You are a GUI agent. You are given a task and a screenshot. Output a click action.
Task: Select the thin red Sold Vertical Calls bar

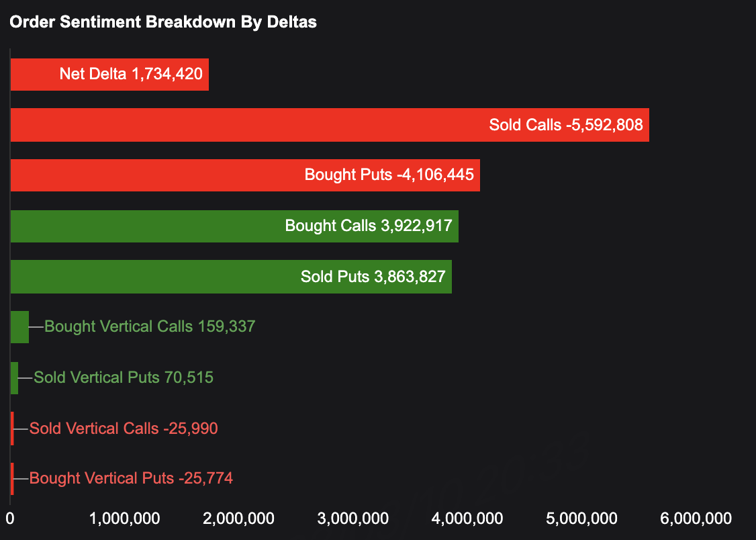[x=12, y=429]
